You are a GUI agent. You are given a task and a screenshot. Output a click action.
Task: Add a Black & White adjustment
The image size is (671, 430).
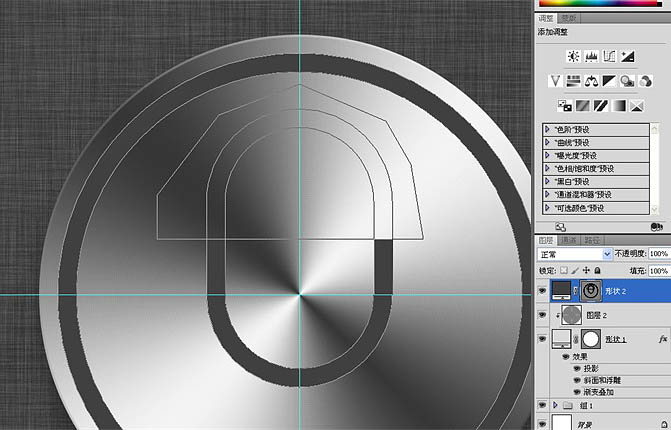(x=609, y=81)
